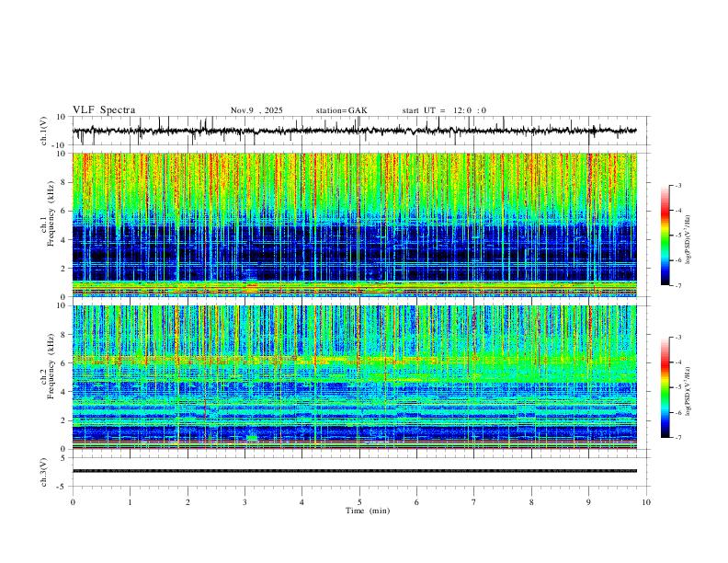Click the "station=GAK" label
The height and width of the screenshot is (563, 728).
341,110
